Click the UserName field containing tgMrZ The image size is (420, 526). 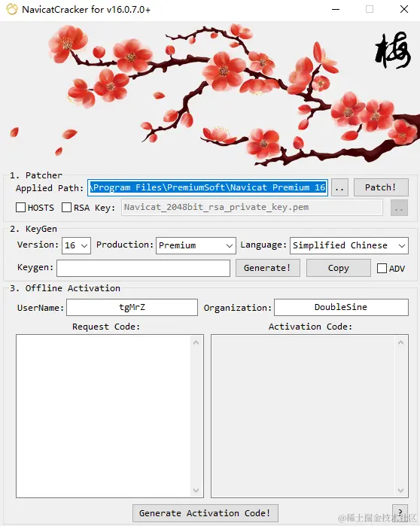click(x=132, y=307)
